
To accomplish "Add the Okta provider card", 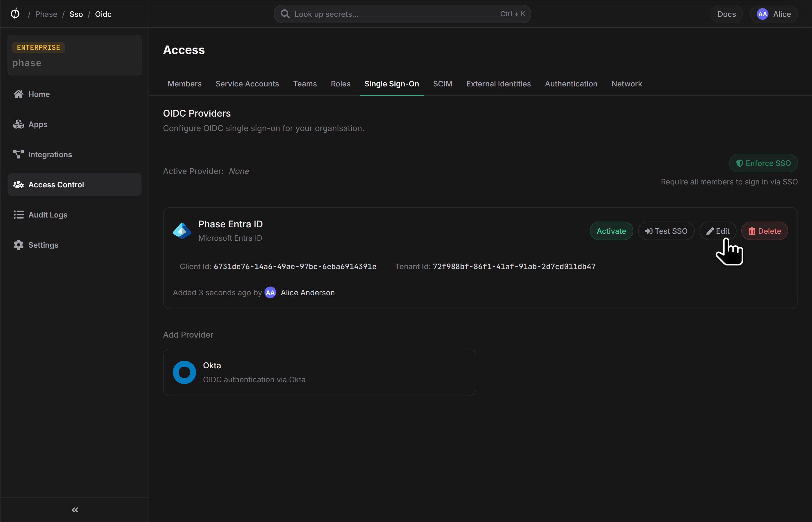I will tap(319, 372).
